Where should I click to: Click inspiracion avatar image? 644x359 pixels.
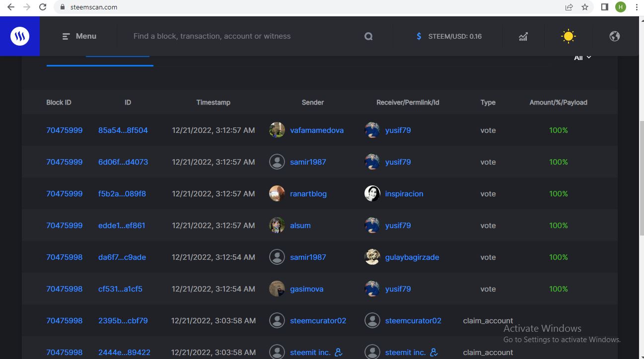click(x=372, y=193)
